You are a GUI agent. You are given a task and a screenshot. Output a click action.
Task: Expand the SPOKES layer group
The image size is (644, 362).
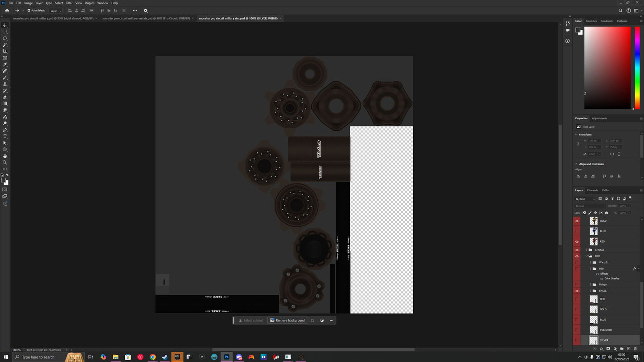586,250
